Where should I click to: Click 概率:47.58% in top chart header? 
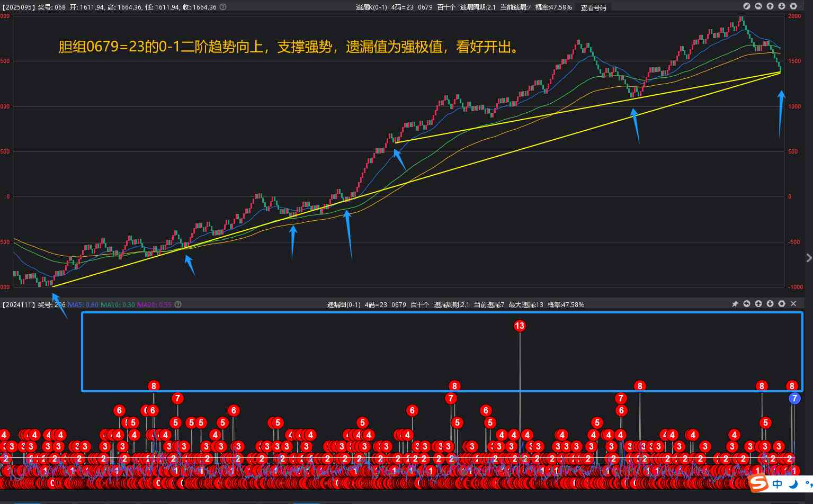pos(553,7)
